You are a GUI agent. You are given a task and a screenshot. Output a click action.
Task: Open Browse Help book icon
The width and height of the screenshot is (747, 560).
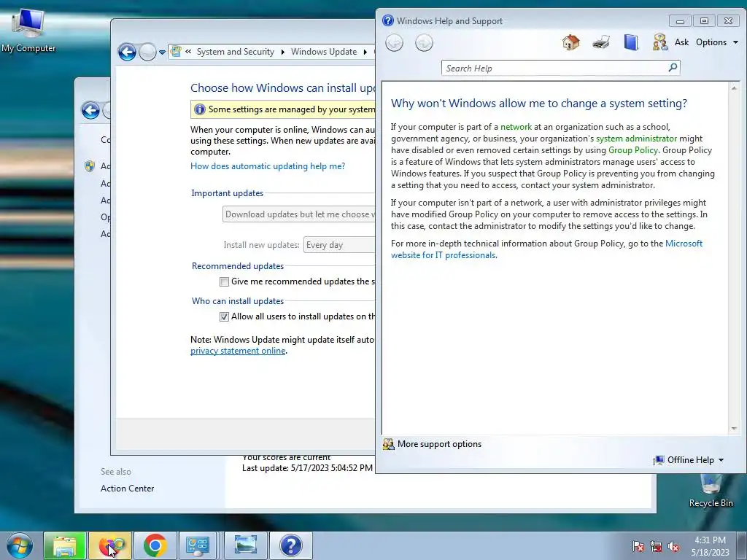[631, 42]
